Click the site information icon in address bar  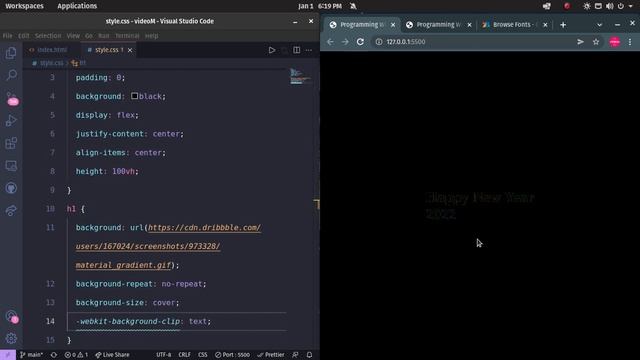(379, 42)
